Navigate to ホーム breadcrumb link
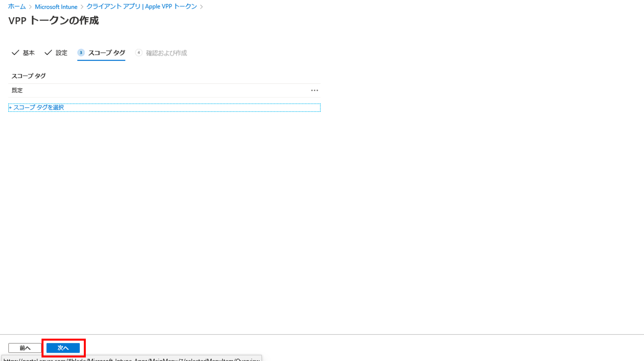 point(17,7)
